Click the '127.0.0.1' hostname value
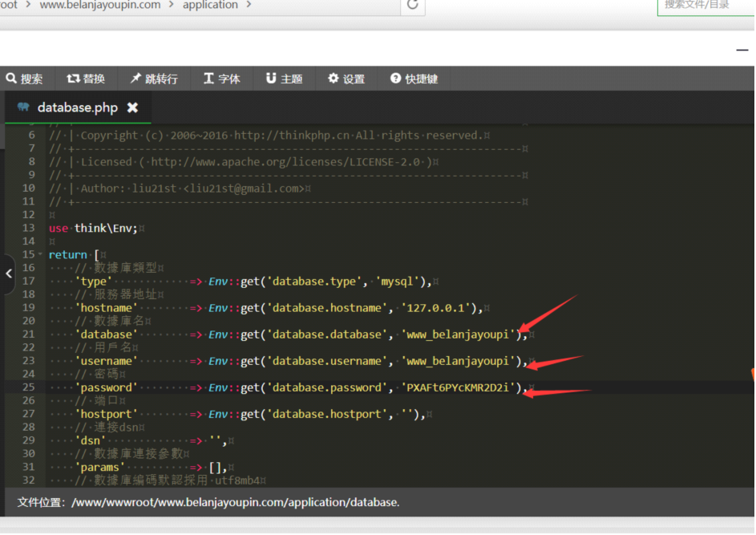Viewport: 756px width, 535px height. pyautogui.click(x=436, y=308)
